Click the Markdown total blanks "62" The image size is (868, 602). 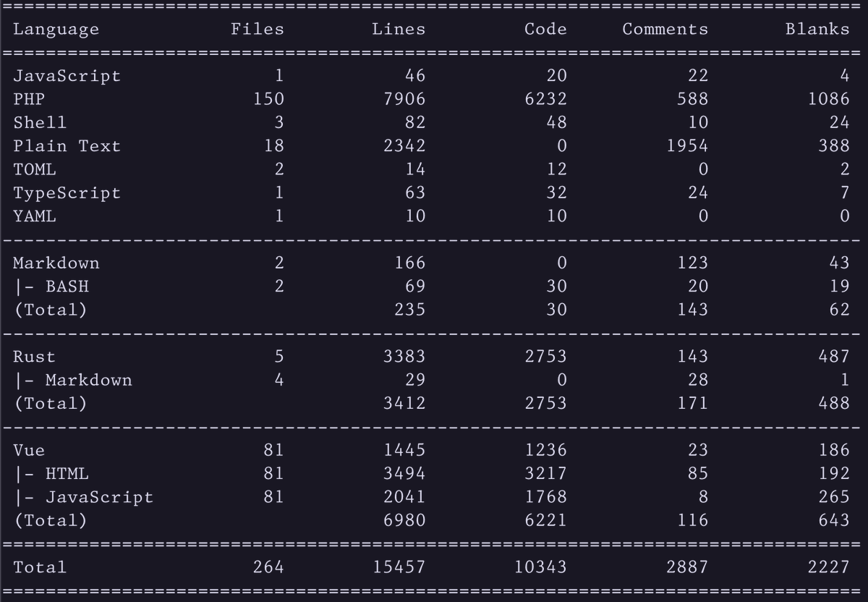(x=839, y=310)
